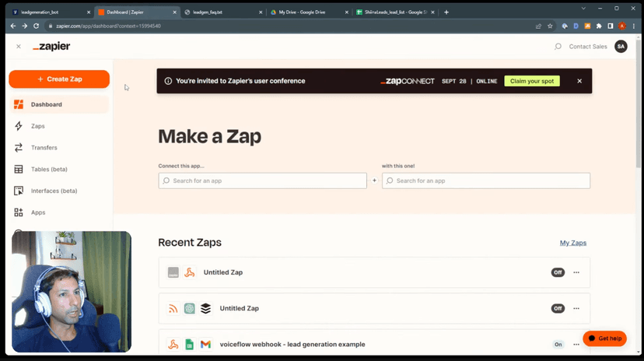This screenshot has width=644, height=361.
Task: Open the SA account avatar menu
Action: [621, 47]
